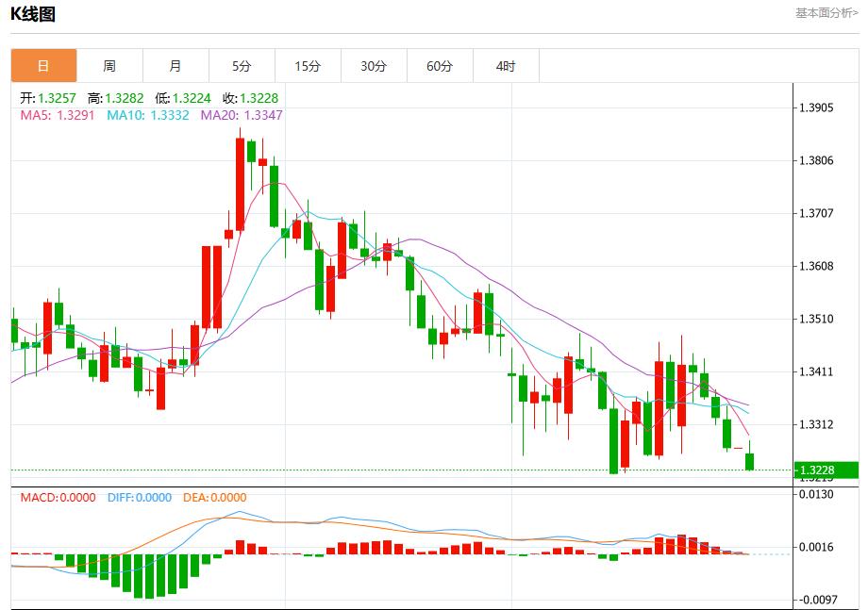This screenshot has height=610, width=868.
Task: Switch to the 4时 timeframe tab
Action: 506,66
